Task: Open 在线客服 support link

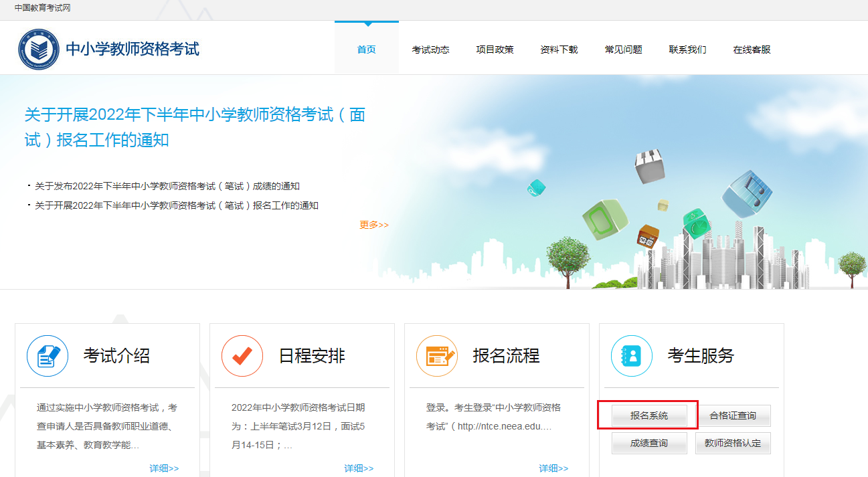Action: (752, 50)
